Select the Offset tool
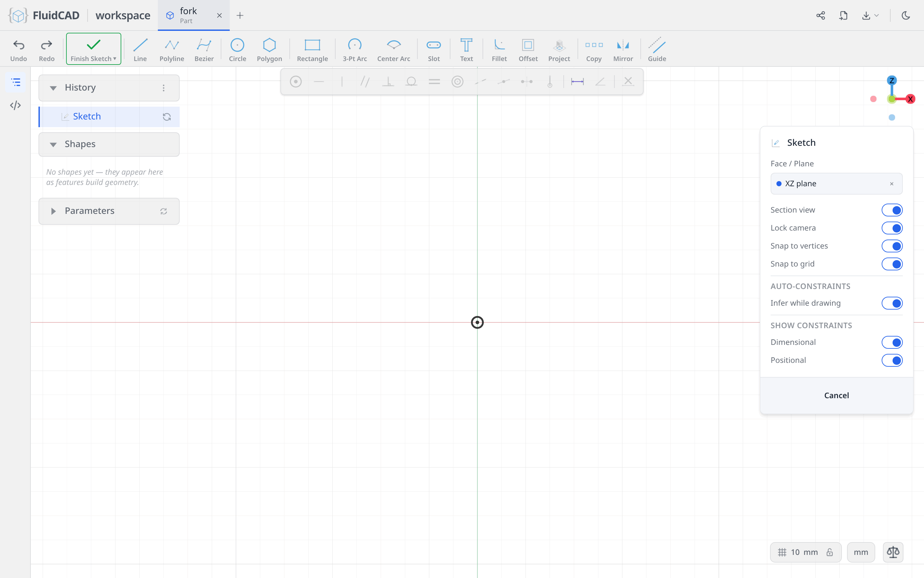The image size is (924, 578). (x=528, y=50)
